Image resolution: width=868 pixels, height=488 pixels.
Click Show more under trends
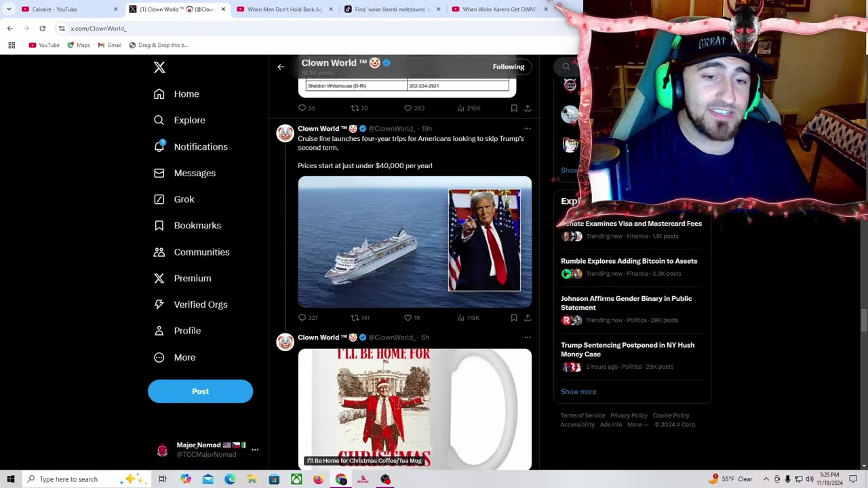click(578, 392)
